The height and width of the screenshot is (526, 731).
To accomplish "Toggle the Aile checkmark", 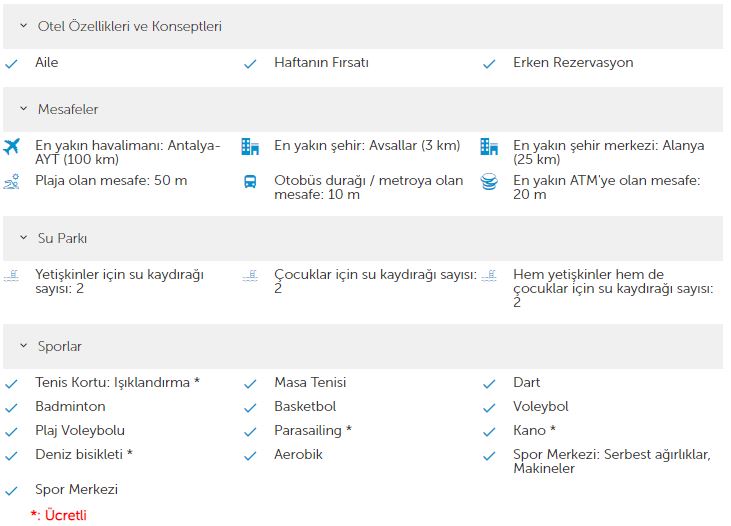I will (x=11, y=64).
